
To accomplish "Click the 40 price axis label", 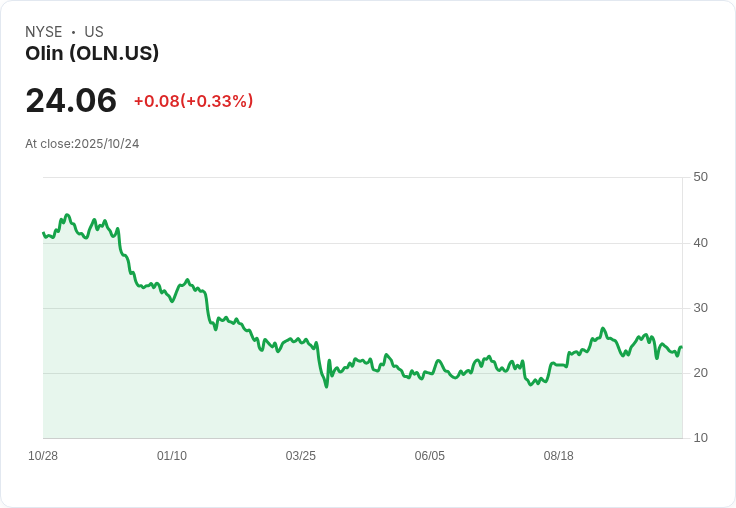I will 700,242.
